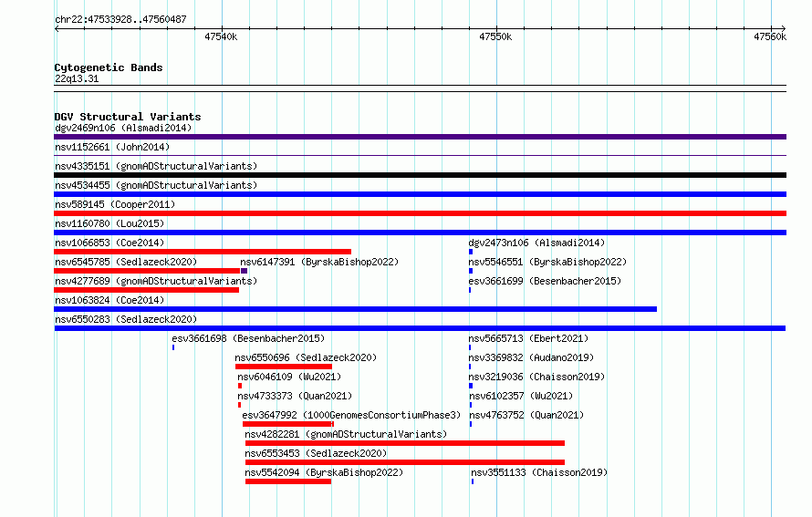Select nsv6545785 (Sedlazeck2020) label

click(126, 262)
